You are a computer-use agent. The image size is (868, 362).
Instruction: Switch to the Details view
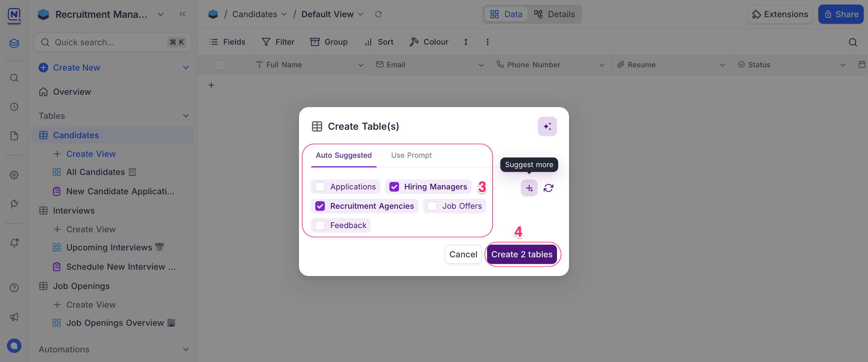pyautogui.click(x=555, y=14)
